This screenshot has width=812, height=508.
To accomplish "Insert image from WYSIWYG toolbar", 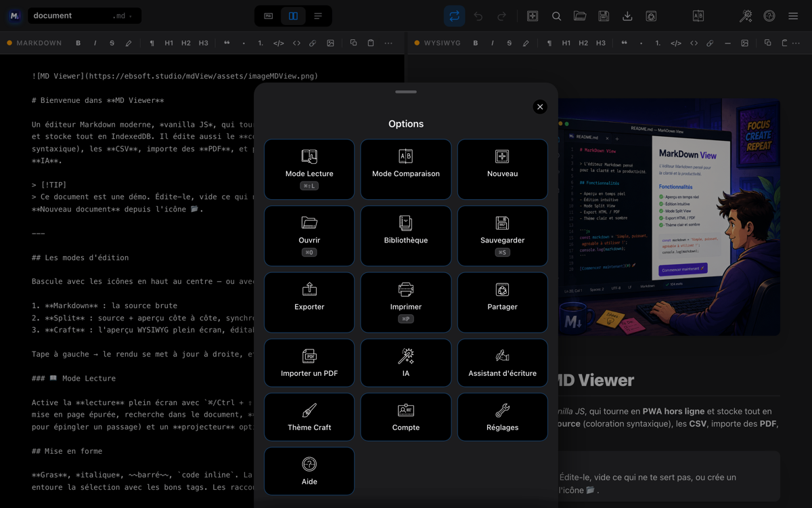I will tap(744, 43).
